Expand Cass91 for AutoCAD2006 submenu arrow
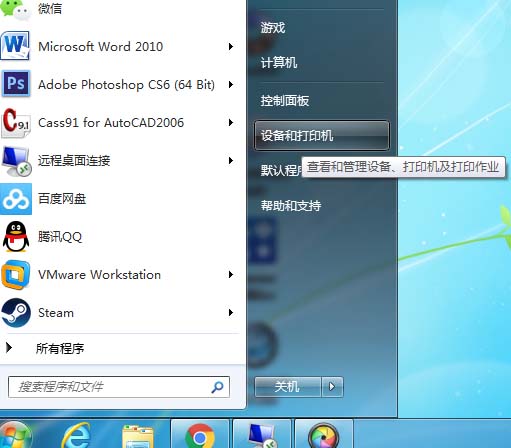This screenshot has width=511, height=448. [x=231, y=122]
